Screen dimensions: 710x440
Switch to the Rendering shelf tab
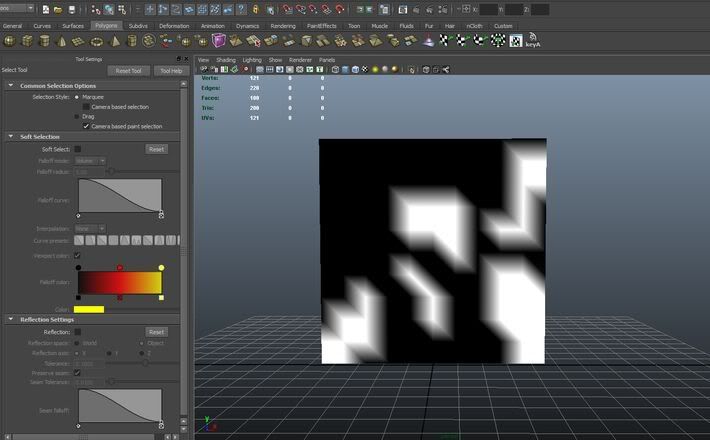tap(283, 26)
